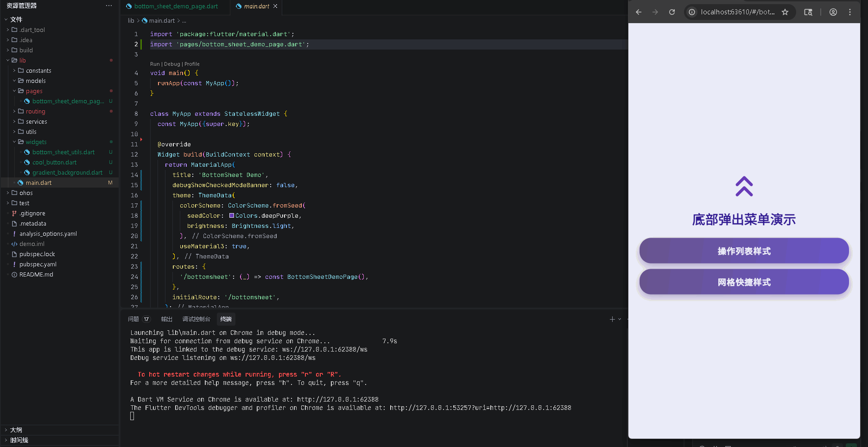Image resolution: width=868 pixels, height=447 pixels.
Task: Reload the browser page
Action: pos(672,12)
